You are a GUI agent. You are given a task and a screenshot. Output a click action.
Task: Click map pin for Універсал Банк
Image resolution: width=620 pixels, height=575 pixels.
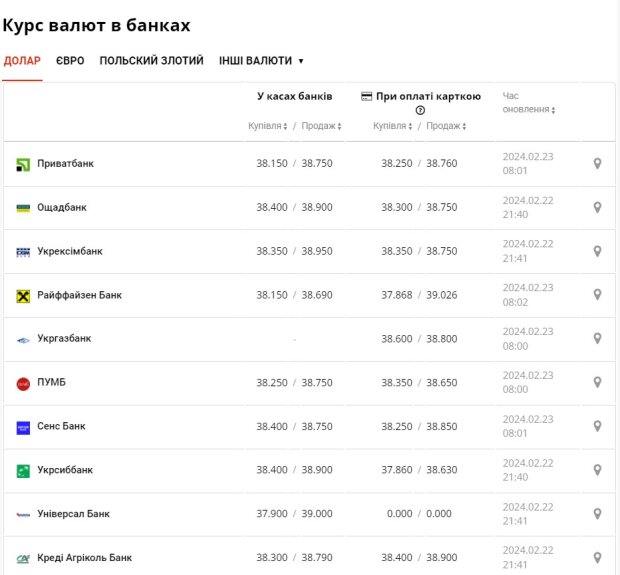[x=597, y=514]
